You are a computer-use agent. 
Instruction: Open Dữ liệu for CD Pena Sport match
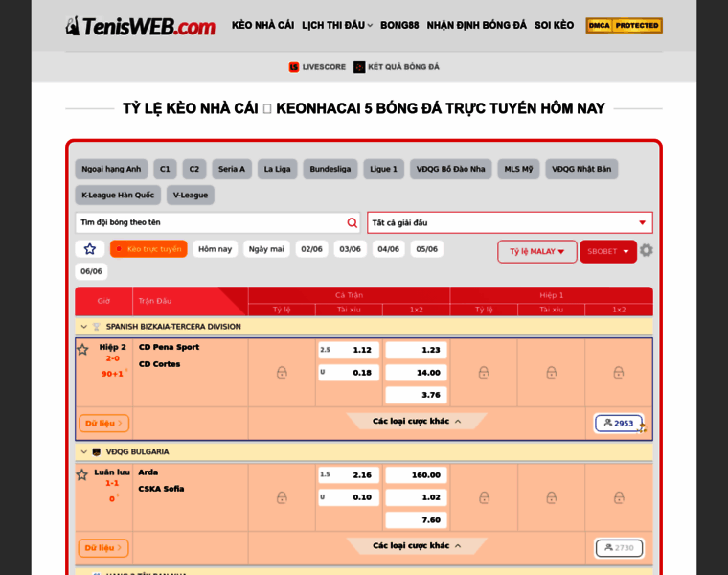click(104, 424)
